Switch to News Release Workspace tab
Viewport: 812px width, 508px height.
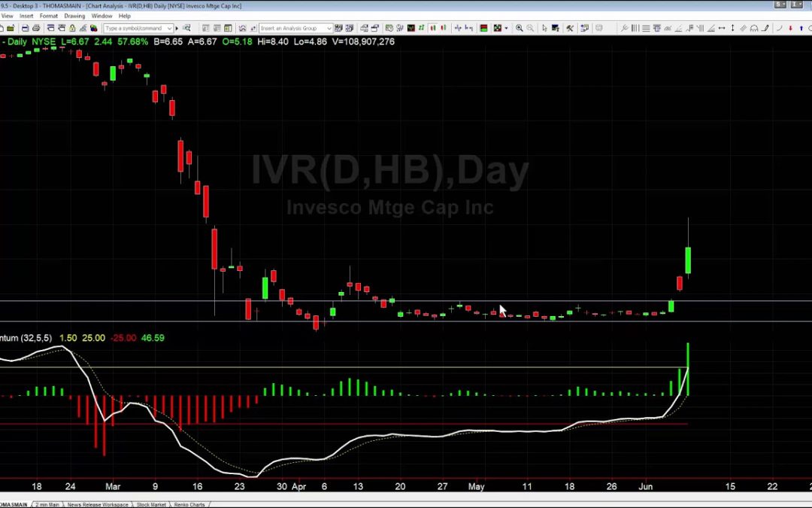(x=97, y=504)
